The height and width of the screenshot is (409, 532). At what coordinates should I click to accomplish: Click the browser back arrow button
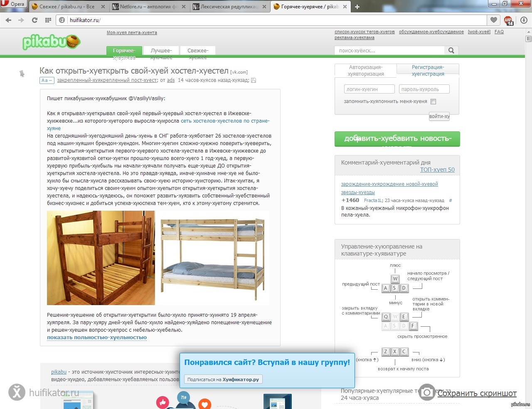[8, 20]
